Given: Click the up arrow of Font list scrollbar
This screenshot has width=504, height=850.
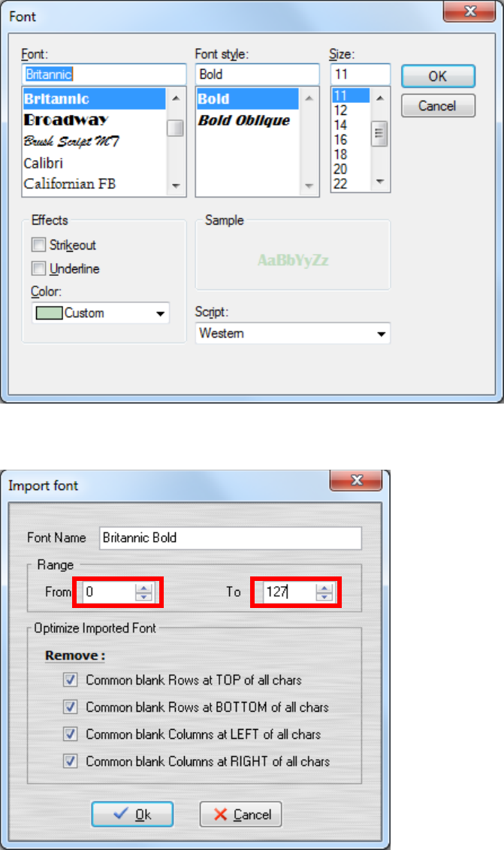Looking at the screenshot, I should coord(176,98).
